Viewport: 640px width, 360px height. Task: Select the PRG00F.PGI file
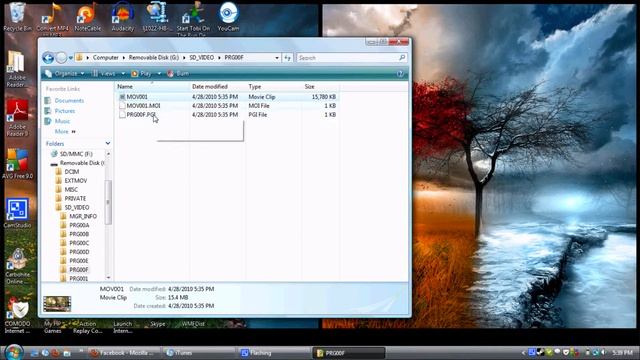point(141,115)
